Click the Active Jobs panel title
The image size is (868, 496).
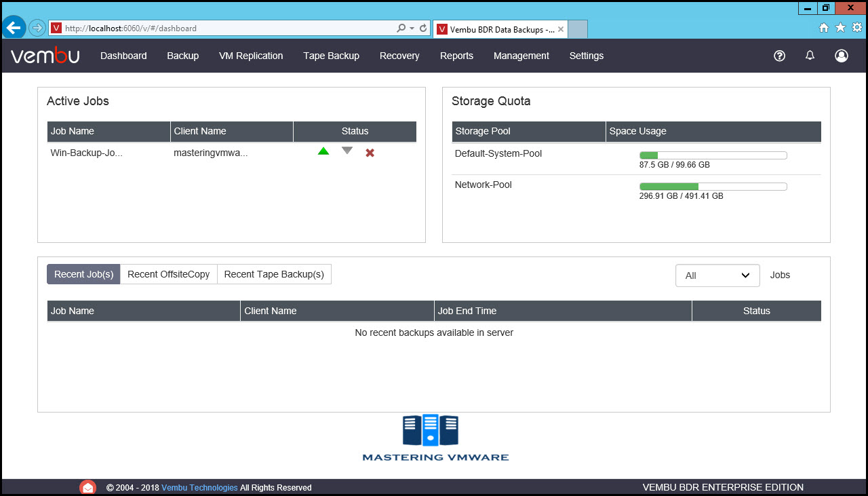click(78, 101)
